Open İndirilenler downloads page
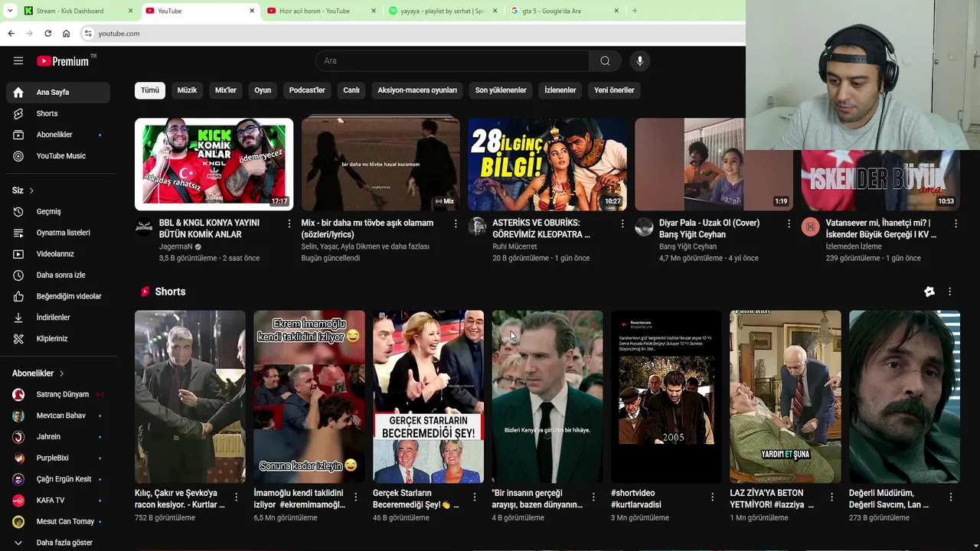Viewport: 980px width, 551px height. click(x=58, y=318)
